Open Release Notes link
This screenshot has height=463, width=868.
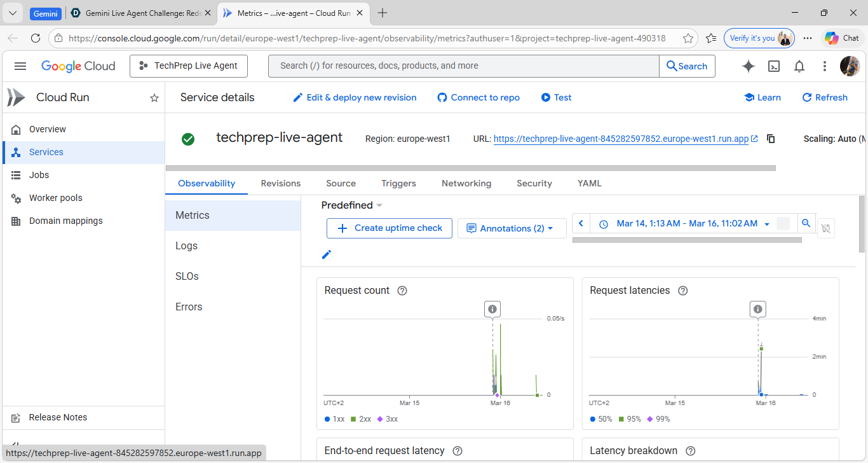point(83,417)
